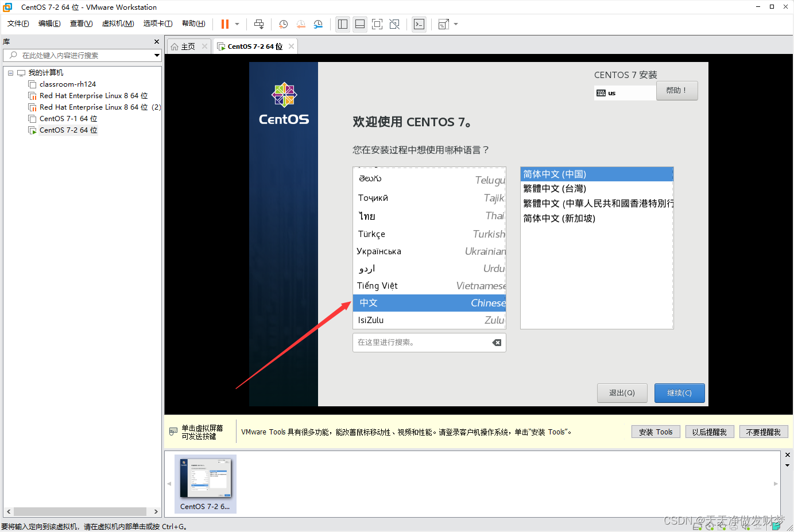Choose 简体中文 (中国) locale
This screenshot has height=532, width=794.
(x=597, y=174)
